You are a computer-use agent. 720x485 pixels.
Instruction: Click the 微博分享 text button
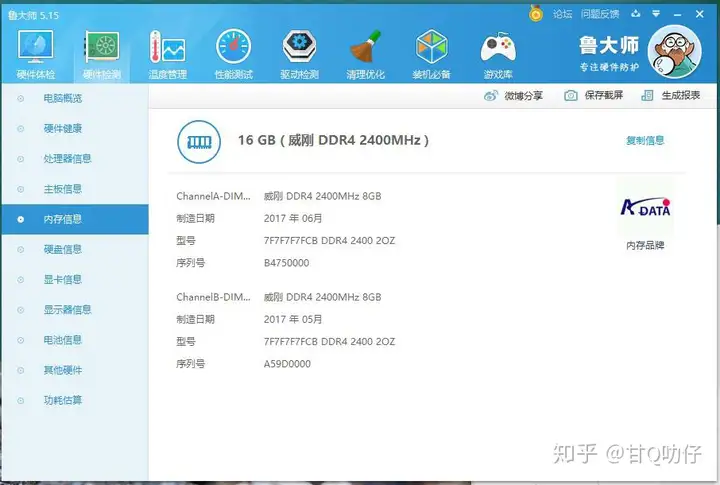tap(523, 96)
